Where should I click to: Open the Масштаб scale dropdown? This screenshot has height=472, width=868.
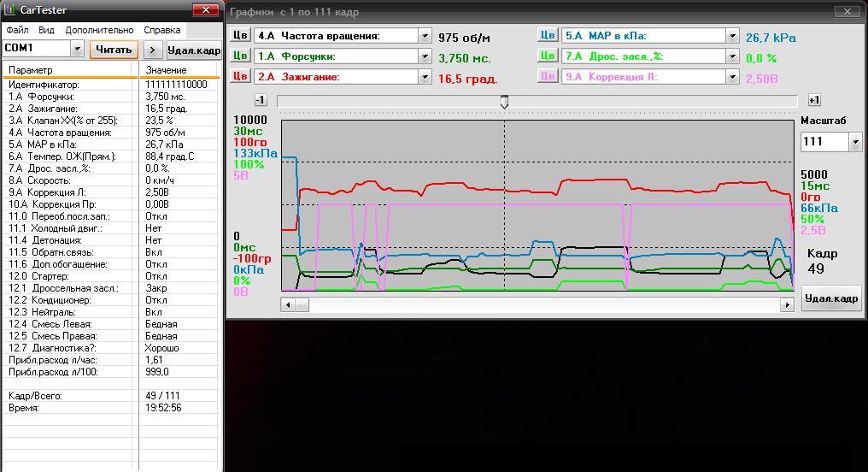click(x=855, y=142)
